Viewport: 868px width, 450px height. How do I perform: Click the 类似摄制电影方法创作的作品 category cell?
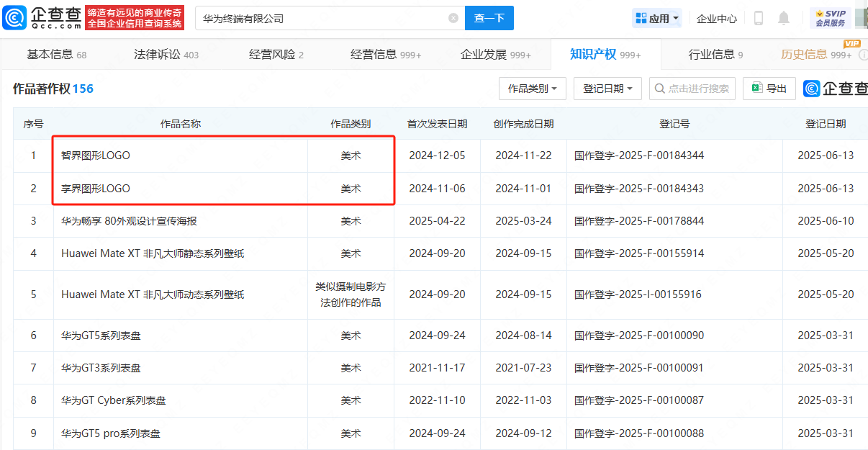(x=351, y=294)
